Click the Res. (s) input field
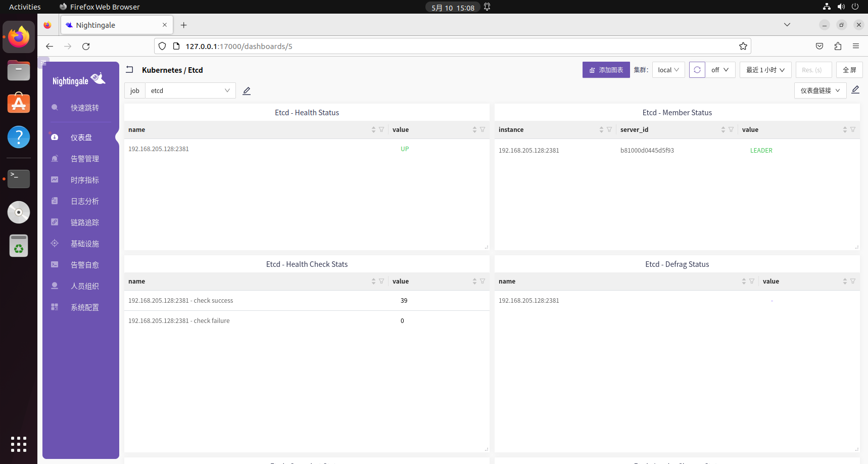 tap(813, 70)
